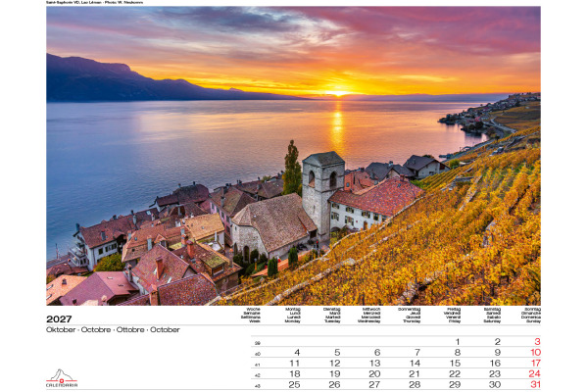
Task: Choose Tuesday date 5
Action: pos(337,353)
